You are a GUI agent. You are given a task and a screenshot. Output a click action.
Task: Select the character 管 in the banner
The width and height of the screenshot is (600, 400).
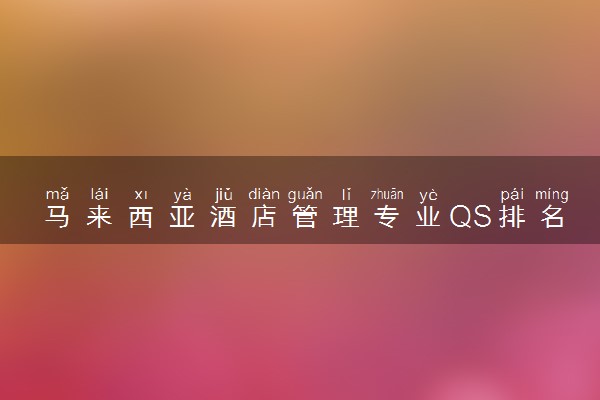click(305, 217)
